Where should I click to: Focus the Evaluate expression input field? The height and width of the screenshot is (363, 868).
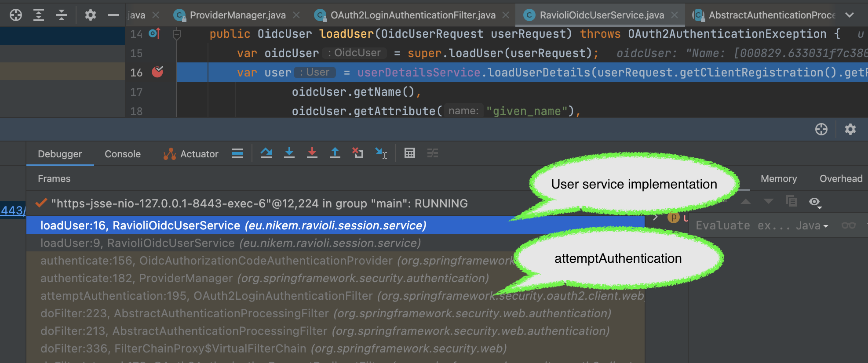click(x=743, y=225)
